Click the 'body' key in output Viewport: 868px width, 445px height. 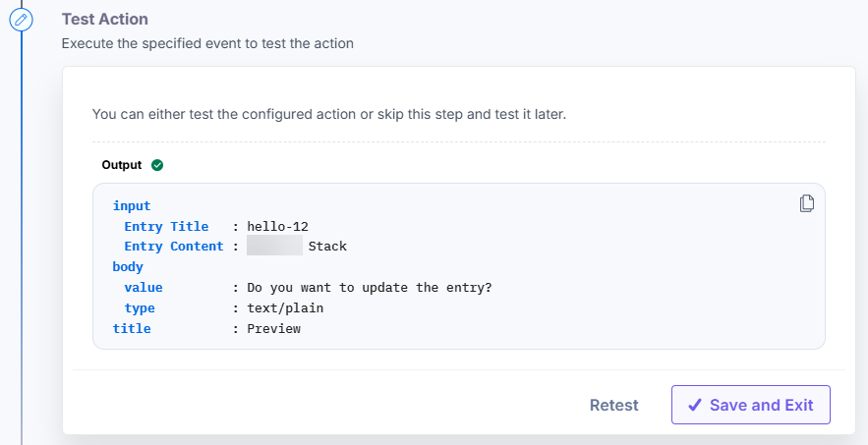point(128,267)
